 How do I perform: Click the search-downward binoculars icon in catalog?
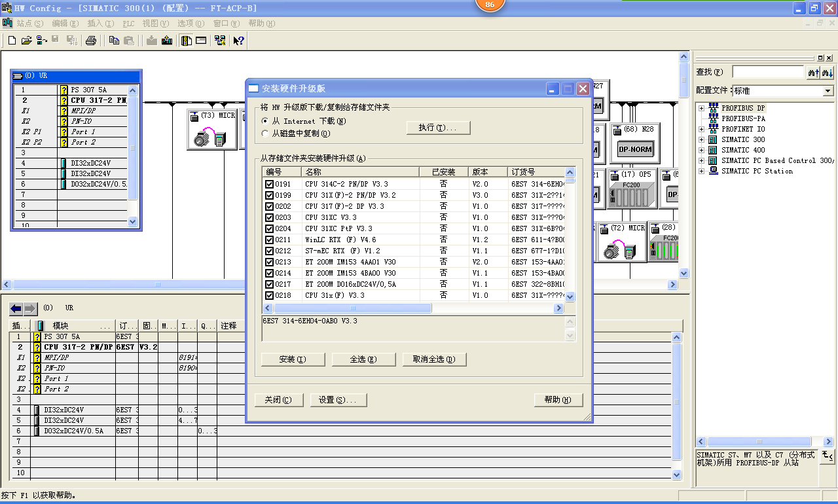(x=828, y=72)
